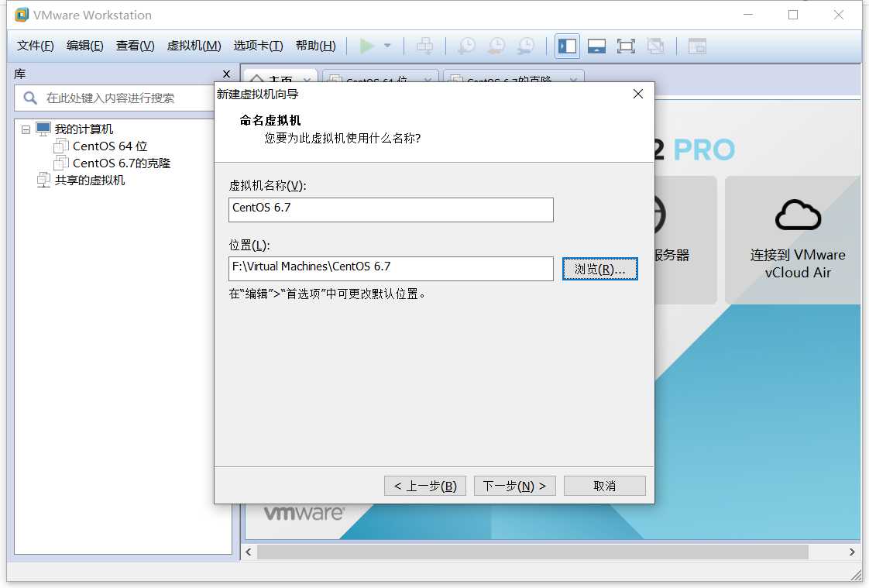Open the 虚拟机(M) menu
The width and height of the screenshot is (869, 588).
coord(194,46)
